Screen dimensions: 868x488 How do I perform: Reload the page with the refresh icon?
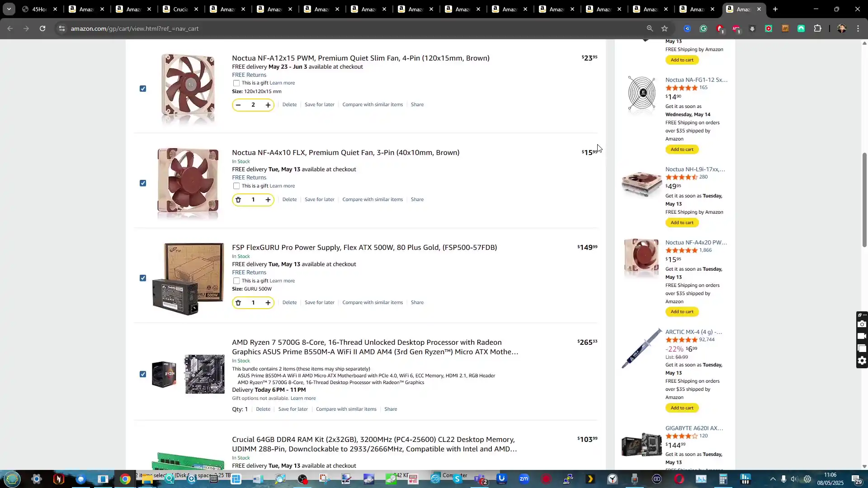click(42, 28)
